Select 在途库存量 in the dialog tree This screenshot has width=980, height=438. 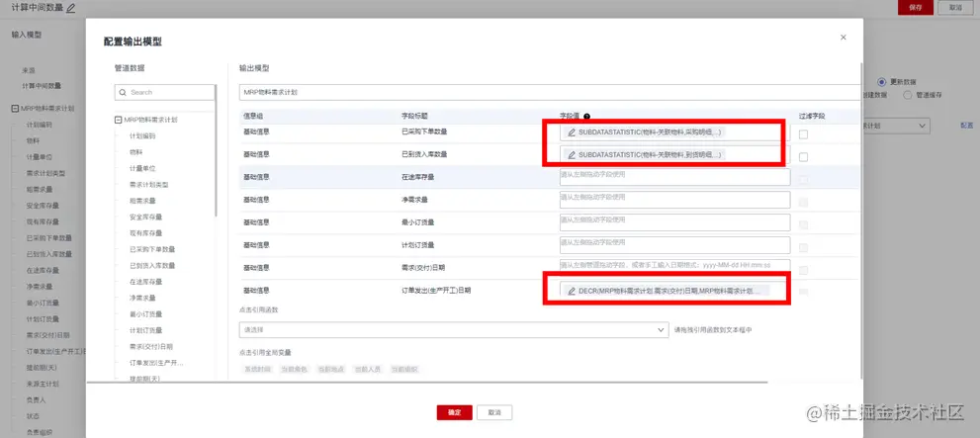(145, 282)
